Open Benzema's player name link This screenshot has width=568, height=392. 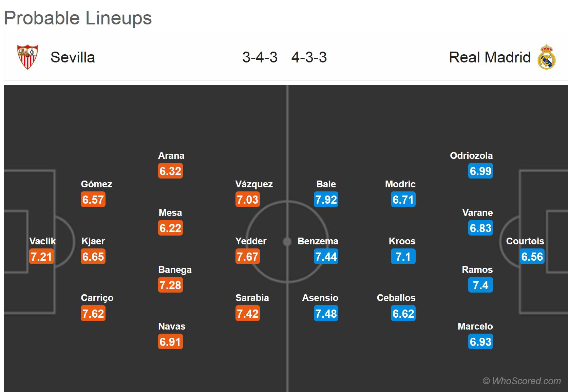pos(318,241)
